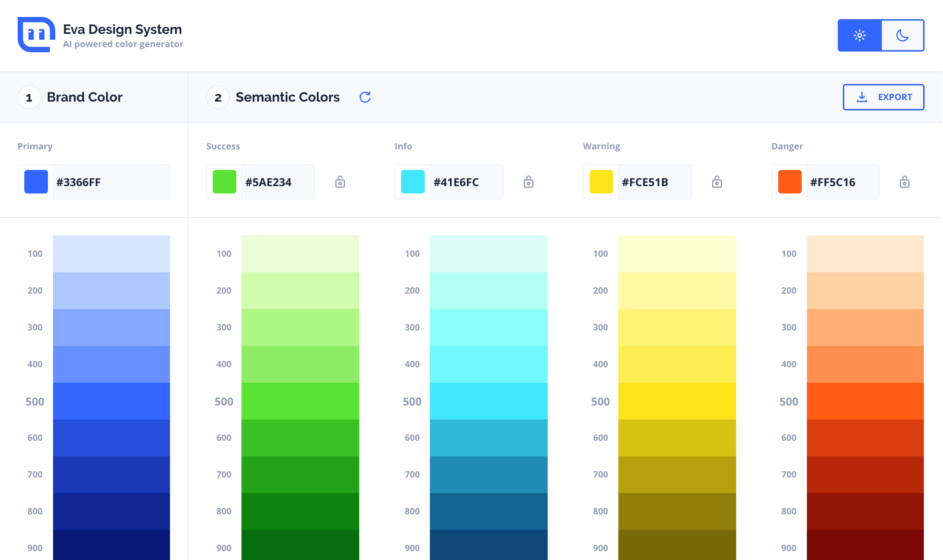Click the EXPORT button
The height and width of the screenshot is (560, 943).
tap(883, 97)
